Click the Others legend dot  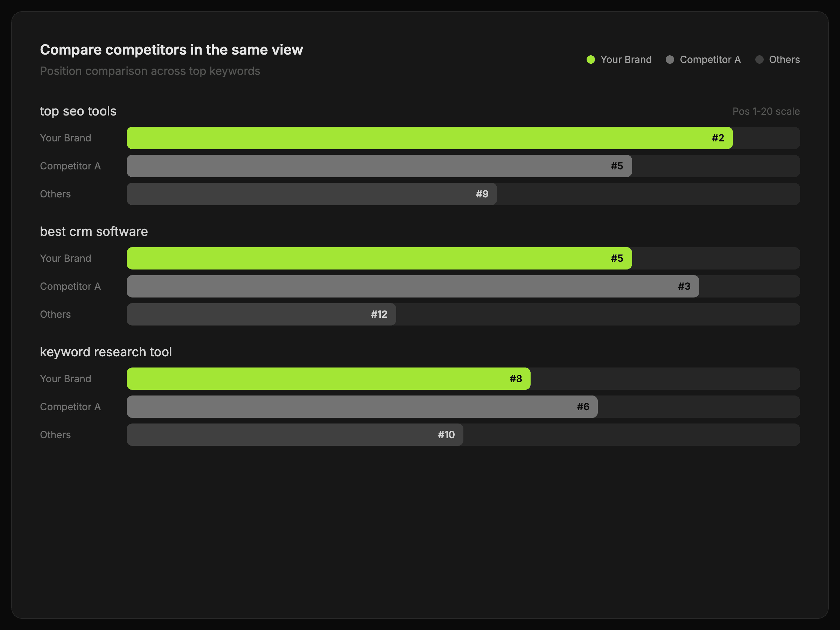759,59
